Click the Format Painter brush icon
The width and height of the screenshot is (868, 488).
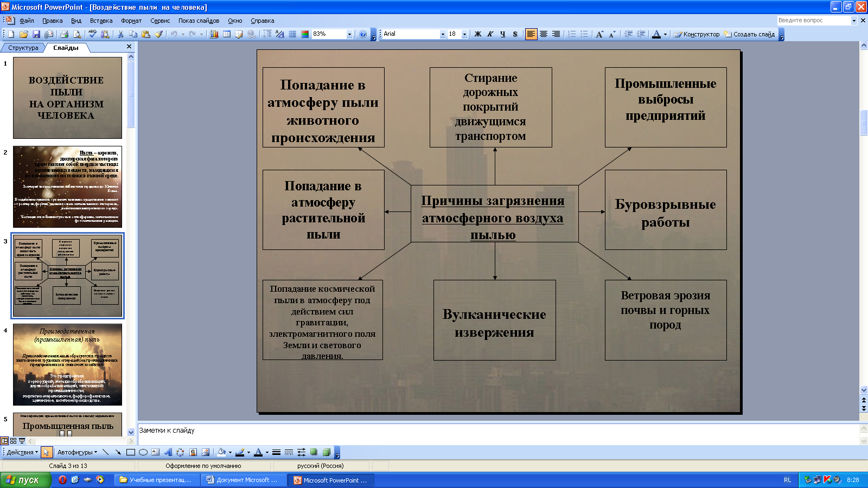158,34
